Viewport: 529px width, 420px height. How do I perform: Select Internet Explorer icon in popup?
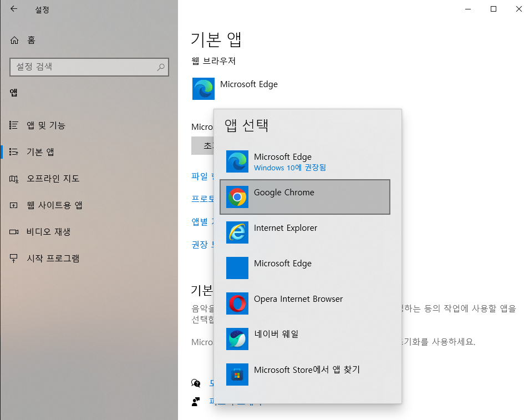click(x=237, y=232)
